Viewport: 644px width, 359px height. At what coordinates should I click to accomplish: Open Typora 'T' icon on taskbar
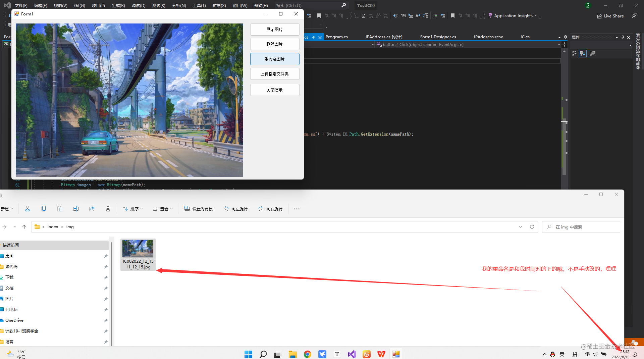337,354
